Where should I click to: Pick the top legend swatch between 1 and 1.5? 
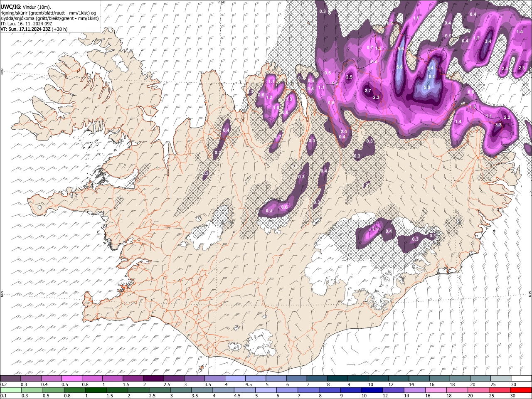point(113,378)
